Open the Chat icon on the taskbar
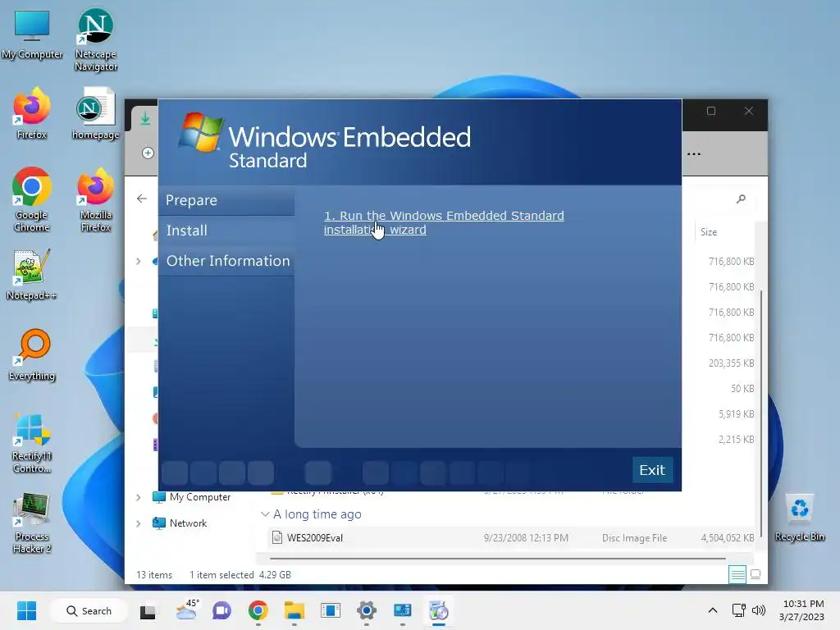Viewport: 840px width, 630px height. coord(221,610)
